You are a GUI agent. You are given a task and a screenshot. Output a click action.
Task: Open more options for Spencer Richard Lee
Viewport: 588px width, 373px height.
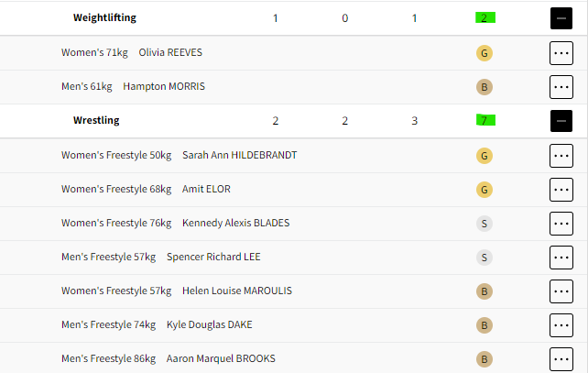[x=561, y=258]
